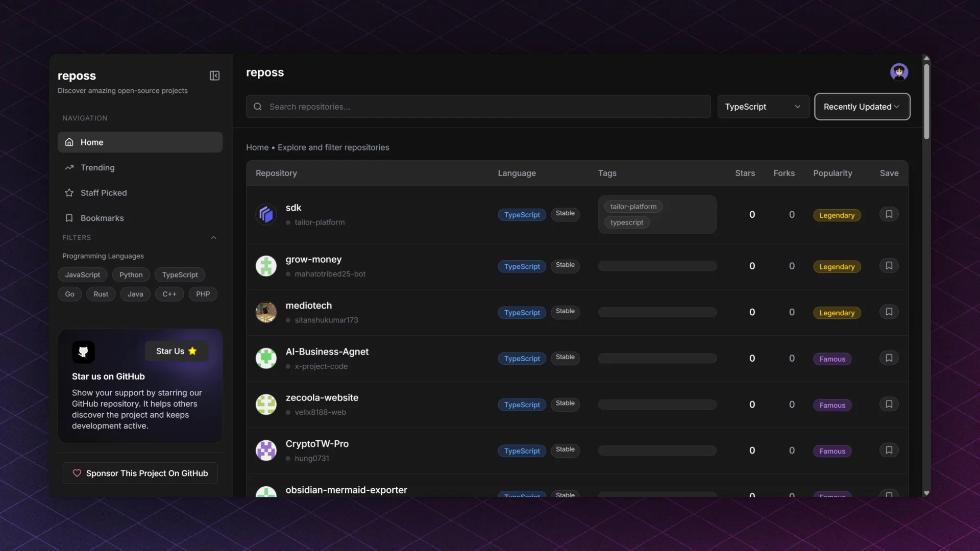The width and height of the screenshot is (980, 551).
Task: Toggle the Rust filter chip
Action: pyautogui.click(x=101, y=294)
